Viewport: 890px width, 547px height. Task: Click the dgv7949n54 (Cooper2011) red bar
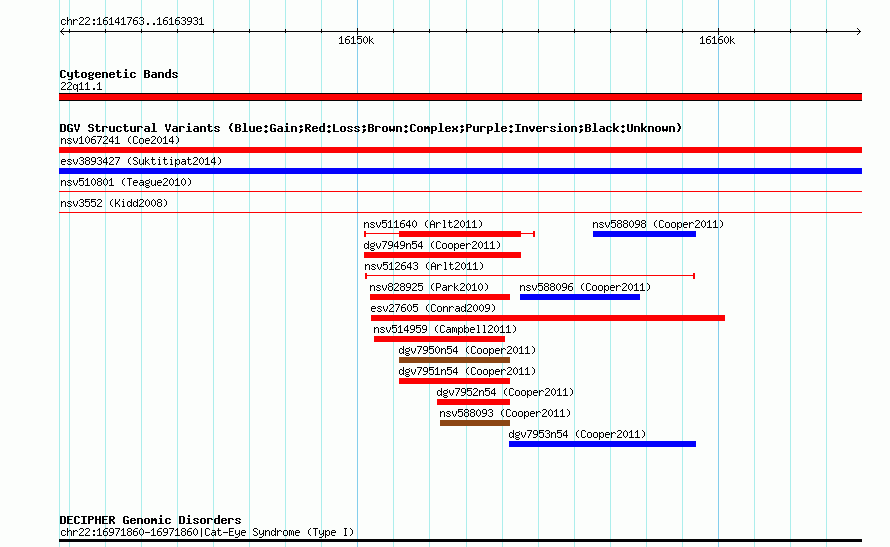[442, 255]
